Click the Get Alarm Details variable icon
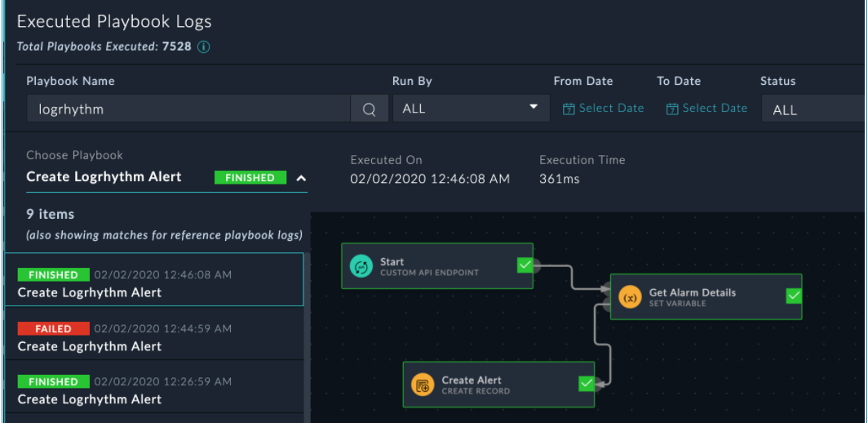 [630, 297]
